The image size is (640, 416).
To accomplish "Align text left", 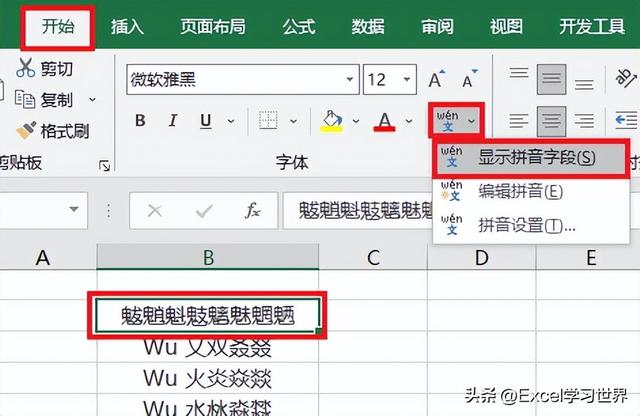I will [x=519, y=121].
